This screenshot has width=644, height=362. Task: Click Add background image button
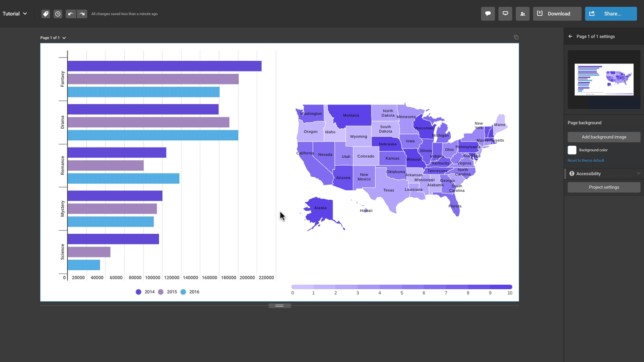pos(604,137)
